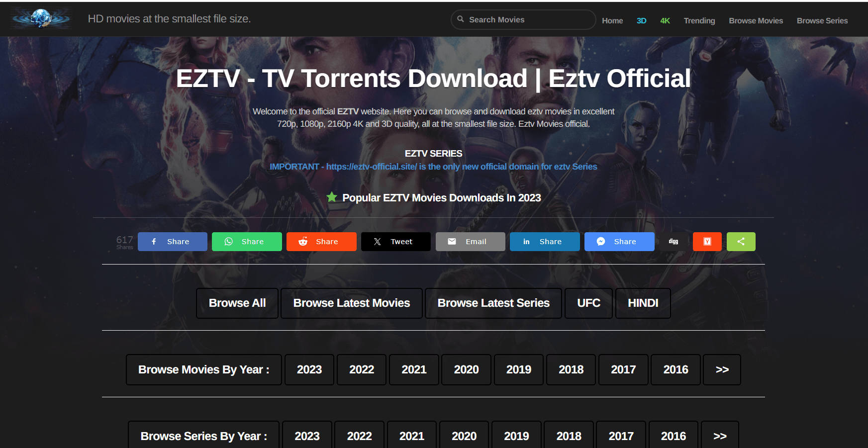Share the page on LinkedIn

[x=545, y=242]
